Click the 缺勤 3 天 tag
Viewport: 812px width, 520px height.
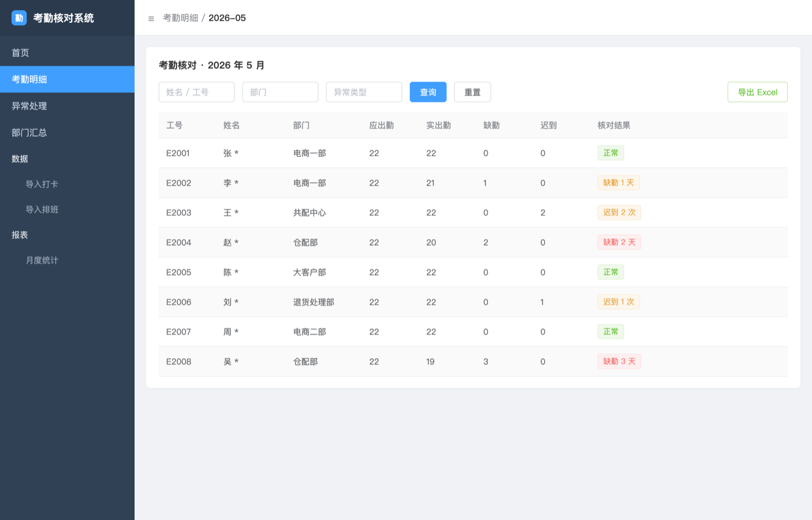(x=619, y=362)
